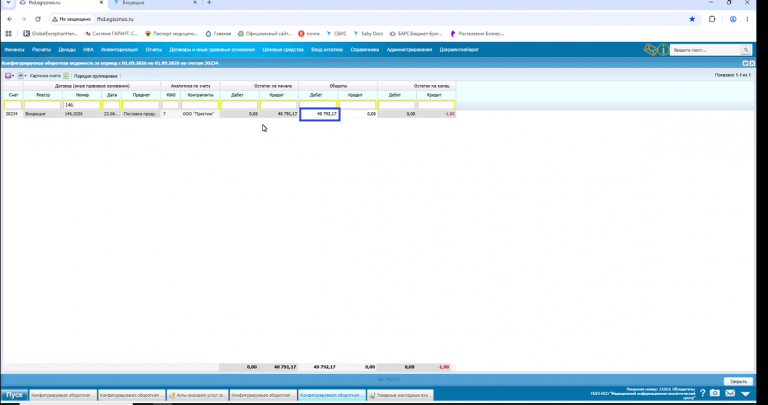Open the question mark help icon
The image size is (768, 405).
(x=702, y=393)
